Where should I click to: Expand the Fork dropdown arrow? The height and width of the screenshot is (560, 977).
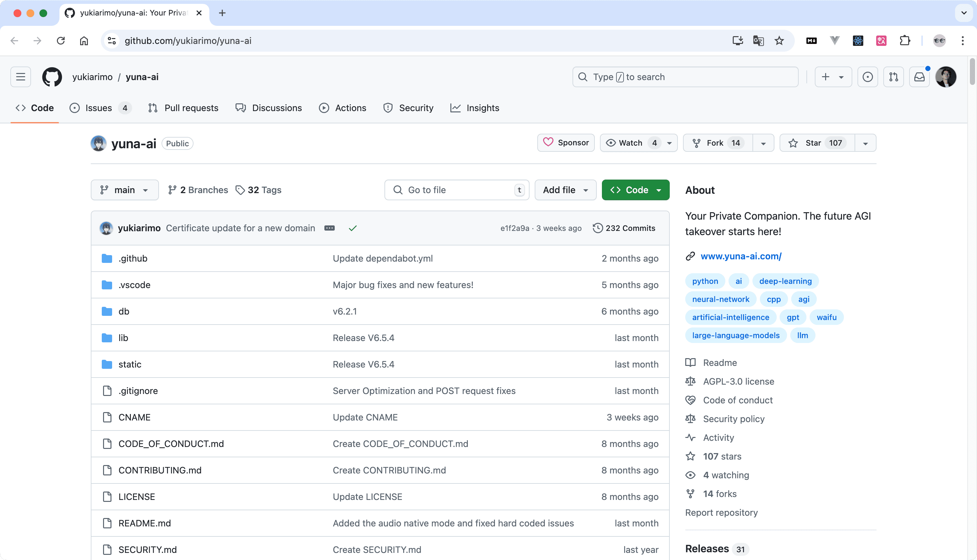764,143
